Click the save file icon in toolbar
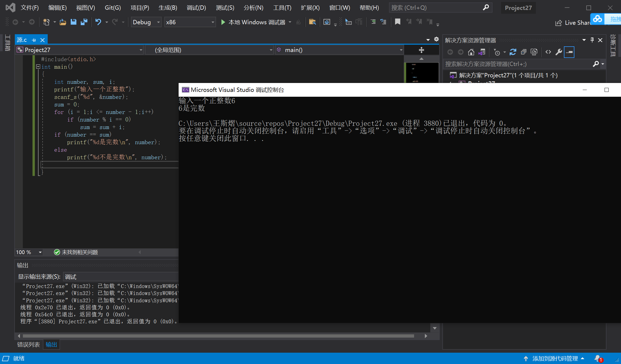The image size is (621, 364). click(73, 22)
